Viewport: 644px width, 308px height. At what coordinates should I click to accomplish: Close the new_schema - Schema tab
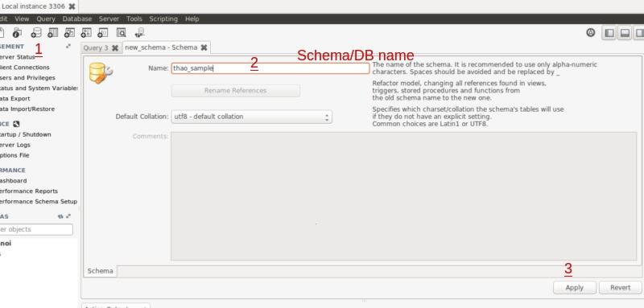[204, 47]
